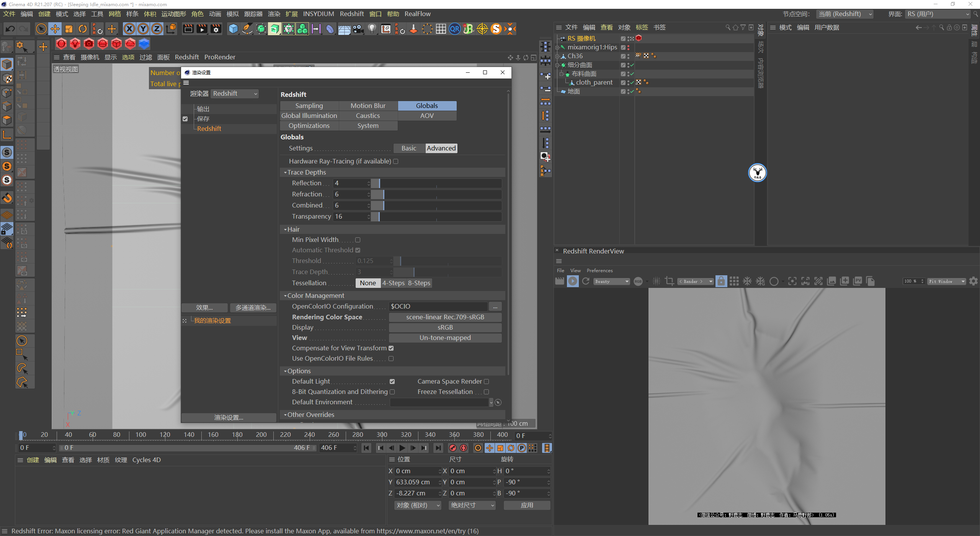Play the timeline animation forward
Image resolution: width=980 pixels, height=536 pixels.
402,448
